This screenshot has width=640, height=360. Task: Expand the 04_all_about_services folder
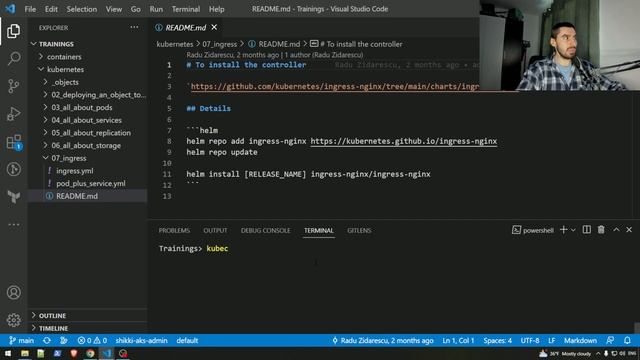tap(87, 120)
